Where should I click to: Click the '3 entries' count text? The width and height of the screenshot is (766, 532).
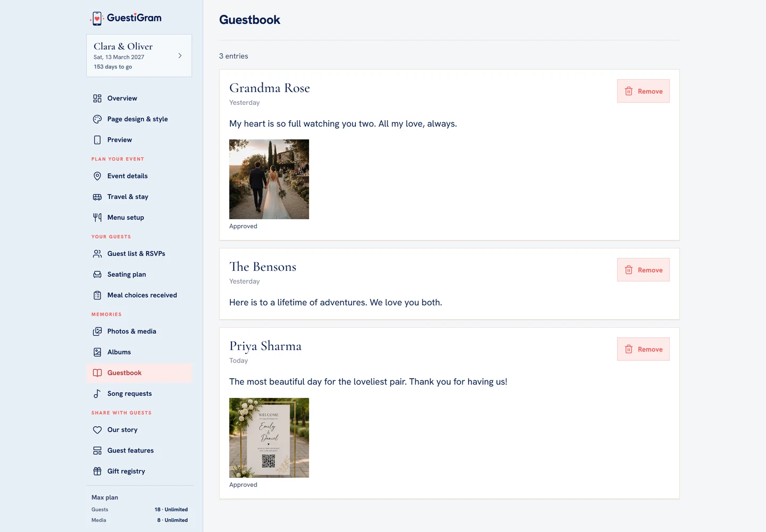point(234,56)
